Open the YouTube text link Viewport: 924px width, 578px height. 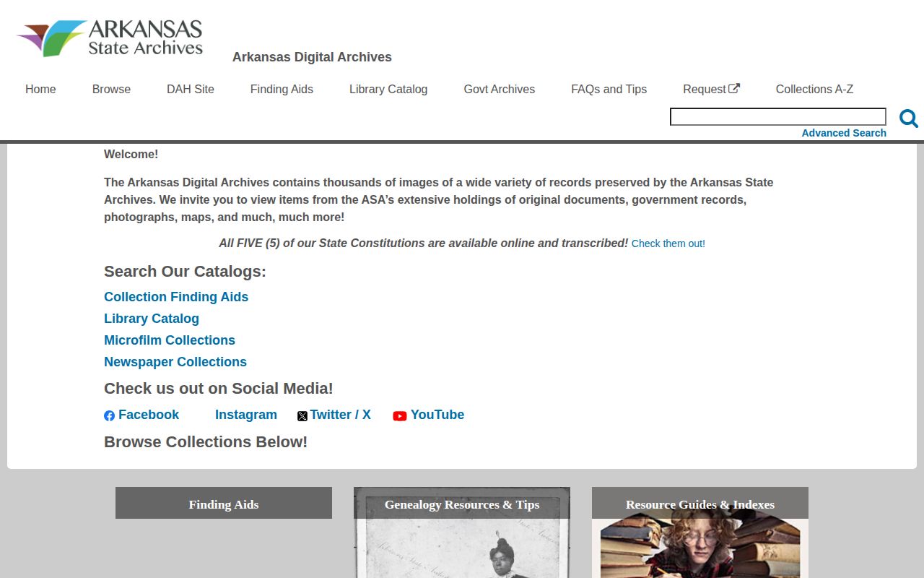(437, 415)
